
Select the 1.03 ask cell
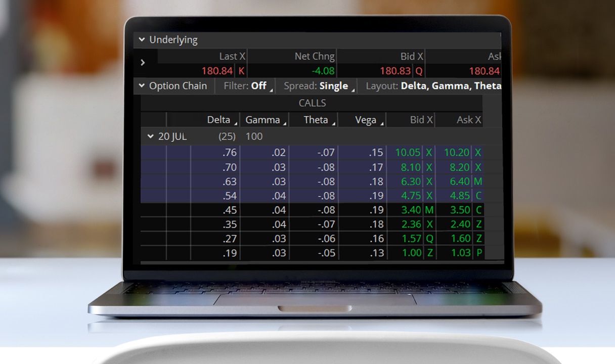click(x=460, y=253)
